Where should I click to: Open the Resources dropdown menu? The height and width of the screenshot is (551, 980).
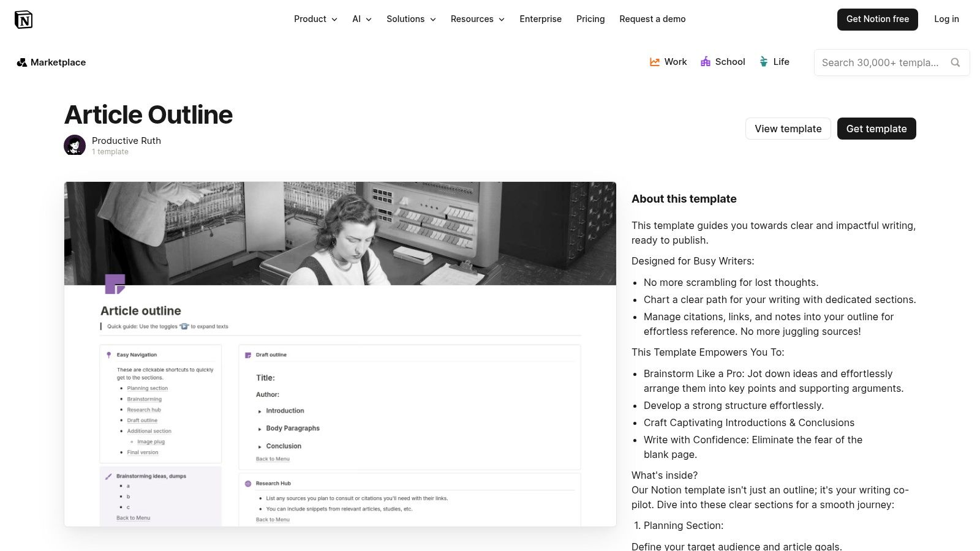(x=477, y=19)
